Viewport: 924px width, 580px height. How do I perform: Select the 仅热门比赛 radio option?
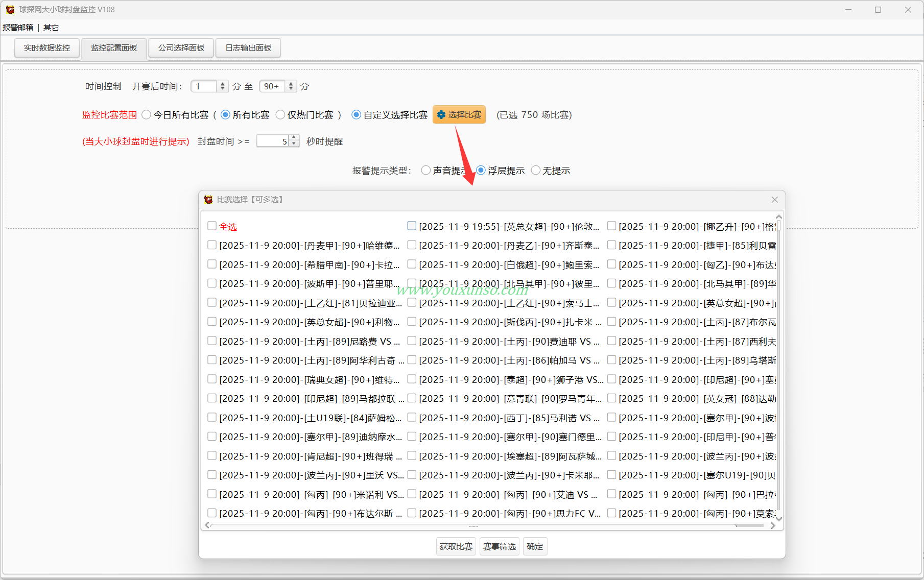coord(280,115)
